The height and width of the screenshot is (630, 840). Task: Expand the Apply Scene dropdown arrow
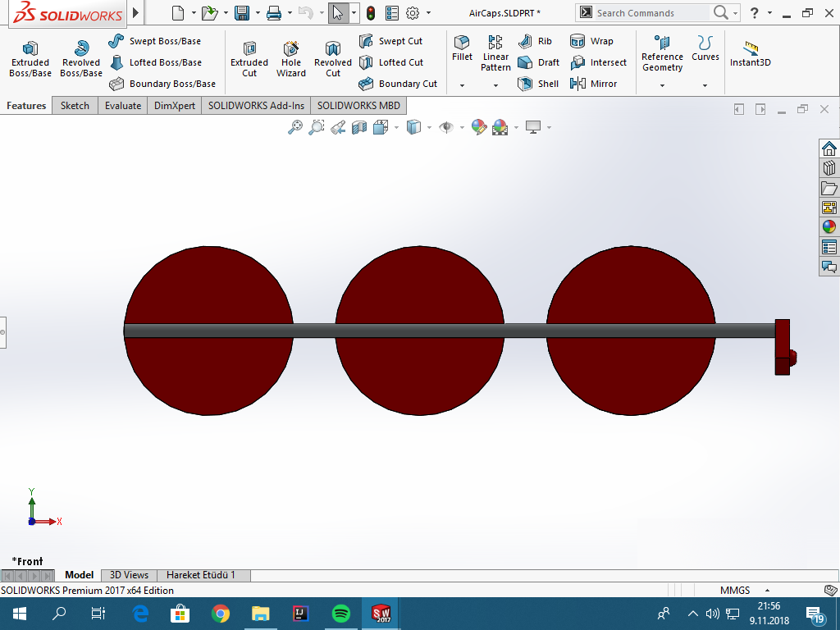coord(516,127)
